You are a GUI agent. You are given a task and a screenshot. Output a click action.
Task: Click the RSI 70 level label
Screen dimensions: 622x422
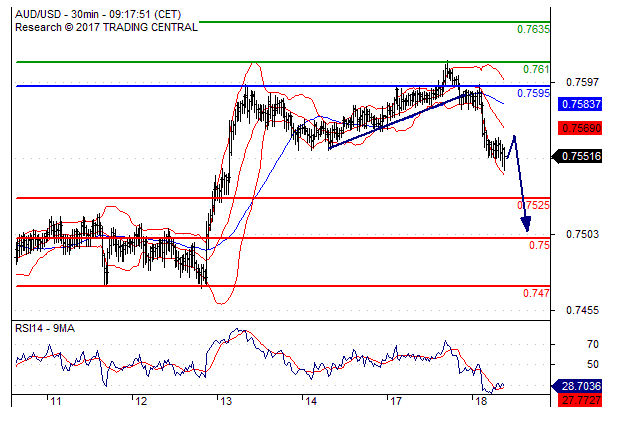593,344
